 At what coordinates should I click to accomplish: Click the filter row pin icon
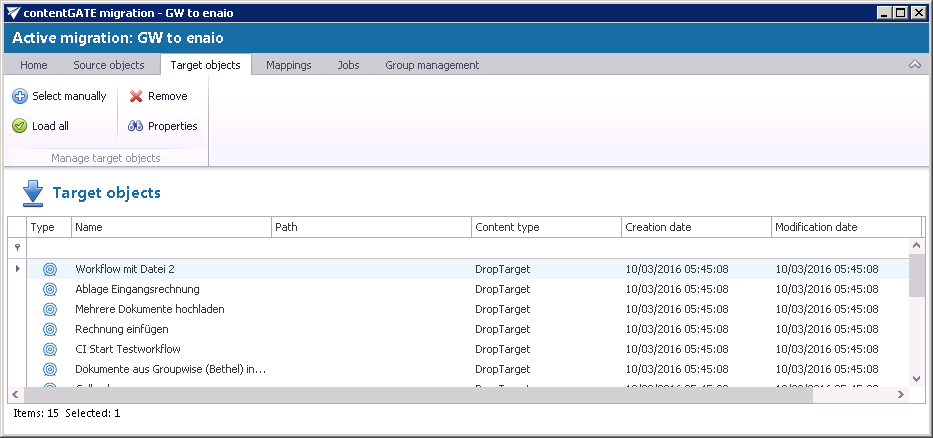click(x=17, y=248)
